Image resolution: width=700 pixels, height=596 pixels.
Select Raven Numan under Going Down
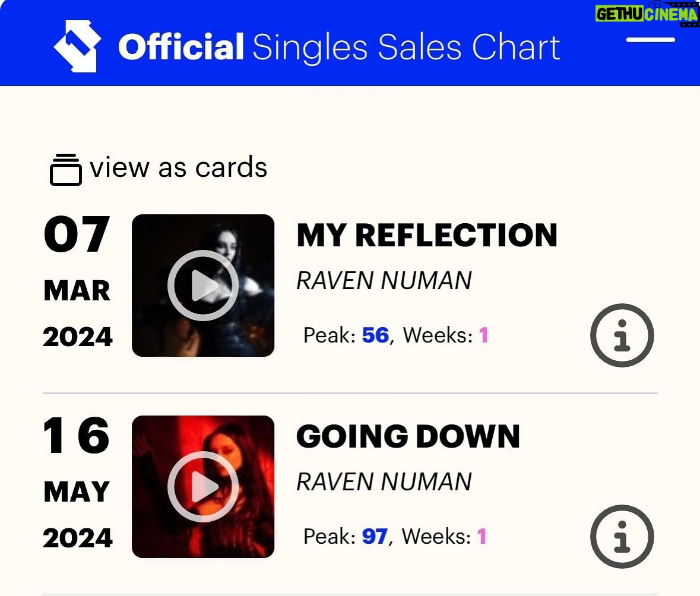384,481
